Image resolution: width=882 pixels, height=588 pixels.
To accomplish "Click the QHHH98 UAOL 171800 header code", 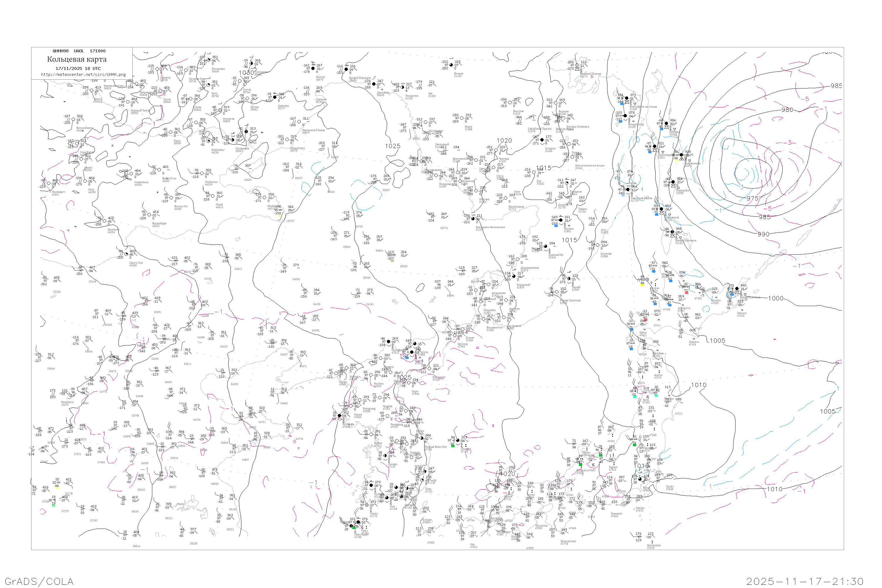I will pos(79,51).
